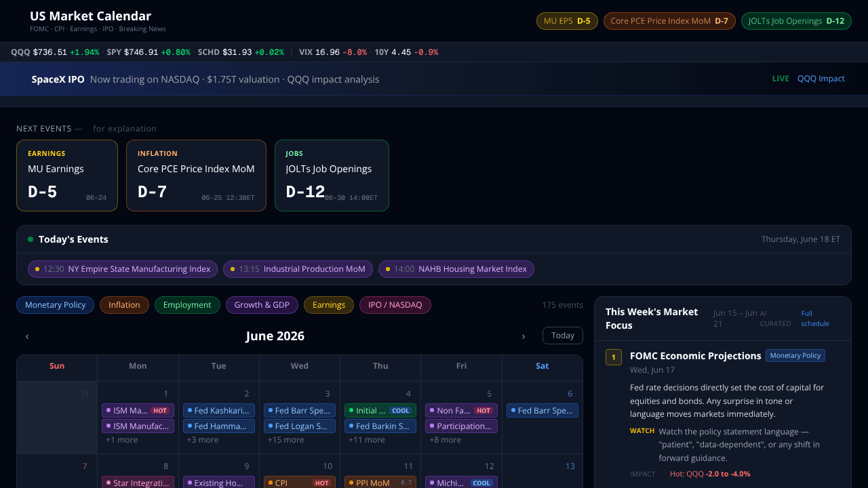The height and width of the screenshot is (488, 868).
Task: Open CPI HOT event on June 10
Action: 300,483
